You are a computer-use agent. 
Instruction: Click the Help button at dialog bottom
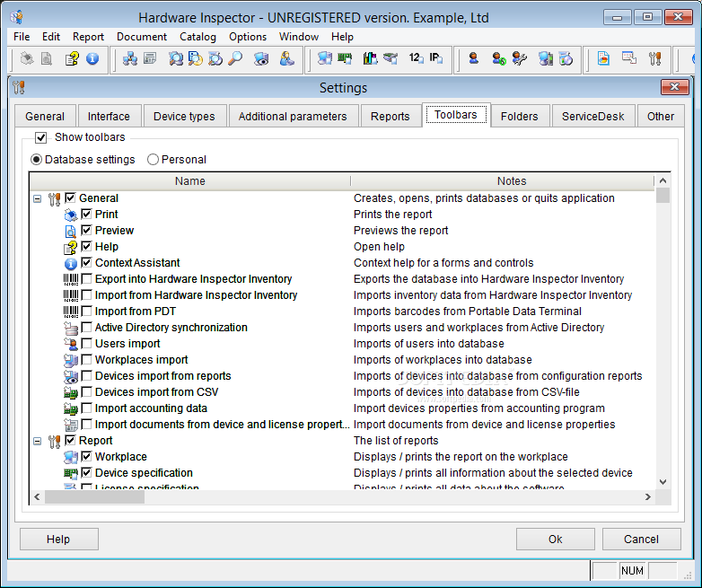pos(58,540)
